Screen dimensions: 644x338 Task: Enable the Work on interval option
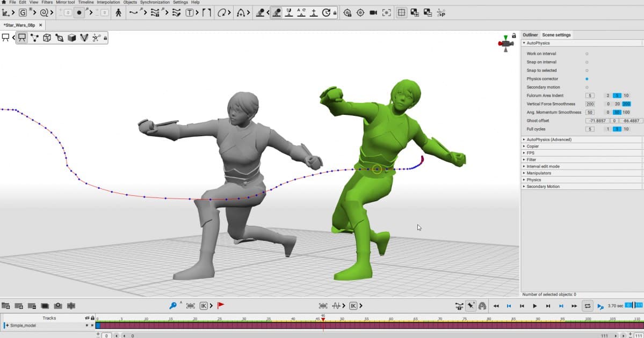click(587, 54)
